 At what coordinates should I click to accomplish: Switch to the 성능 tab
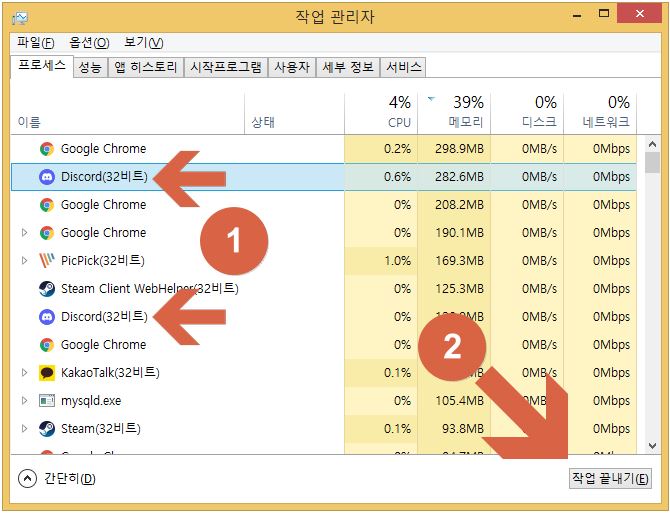[90, 68]
